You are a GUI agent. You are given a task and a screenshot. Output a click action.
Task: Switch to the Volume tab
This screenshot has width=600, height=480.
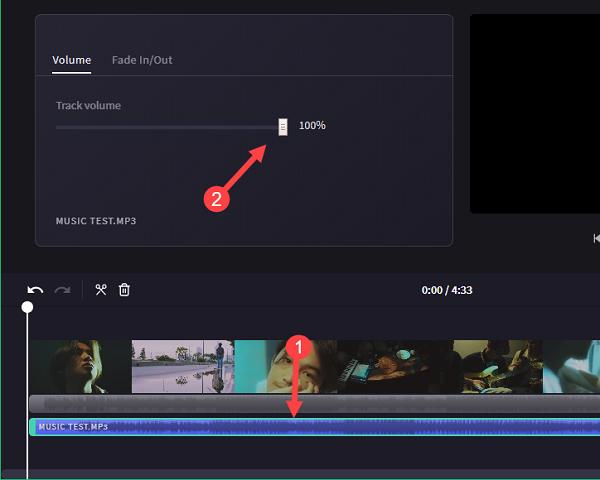click(71, 60)
